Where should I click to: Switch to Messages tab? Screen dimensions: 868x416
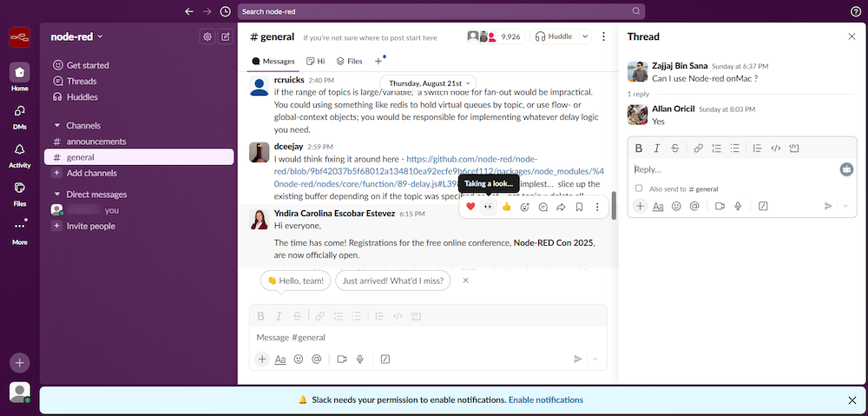point(273,61)
